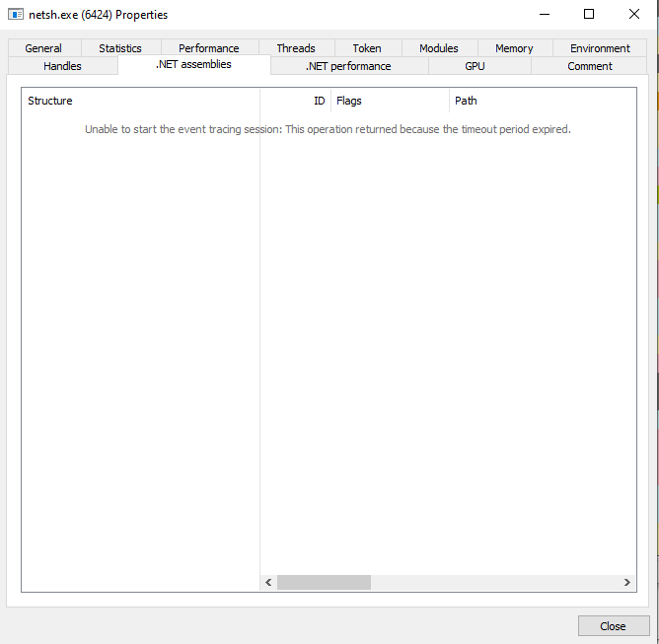Select the Environment tab
The height and width of the screenshot is (644, 659).
600,48
